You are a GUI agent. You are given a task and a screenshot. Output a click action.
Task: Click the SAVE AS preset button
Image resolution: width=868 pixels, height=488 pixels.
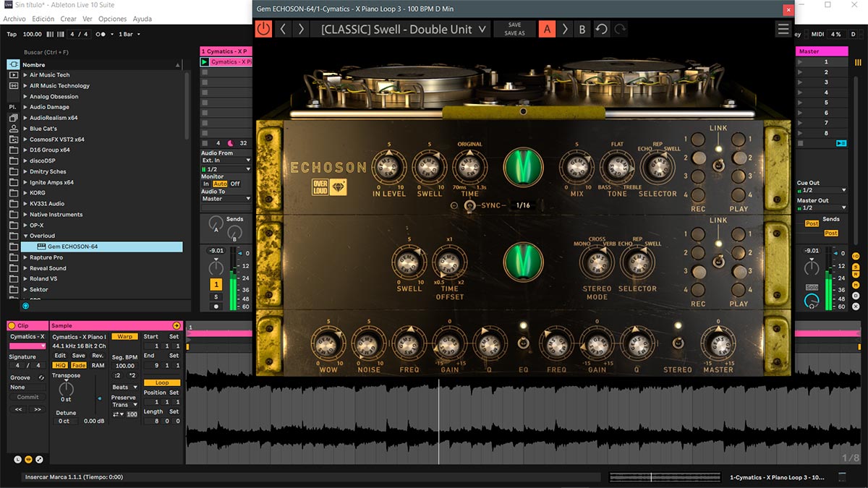[x=514, y=33]
